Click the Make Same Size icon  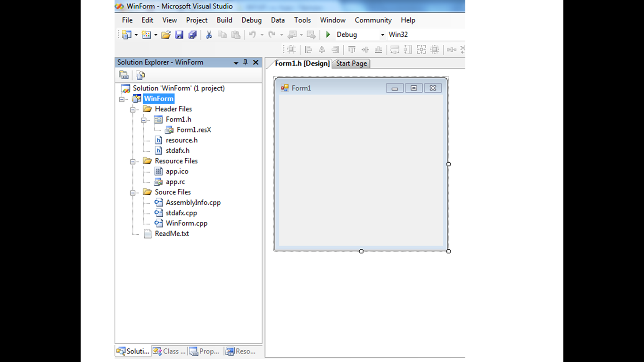[x=421, y=49]
